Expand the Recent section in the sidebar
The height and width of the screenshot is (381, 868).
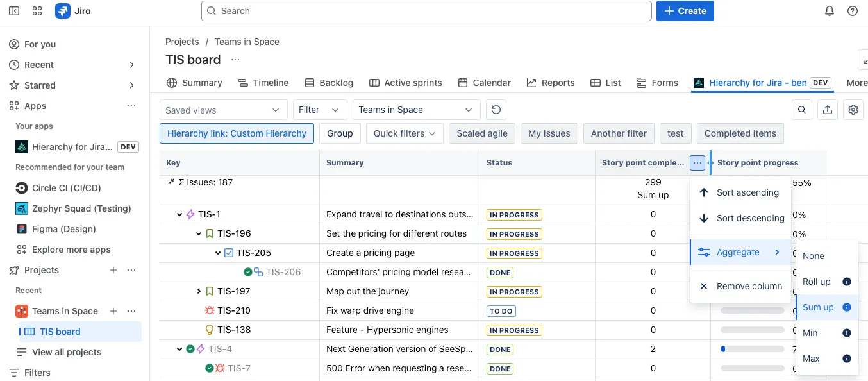[x=131, y=65]
